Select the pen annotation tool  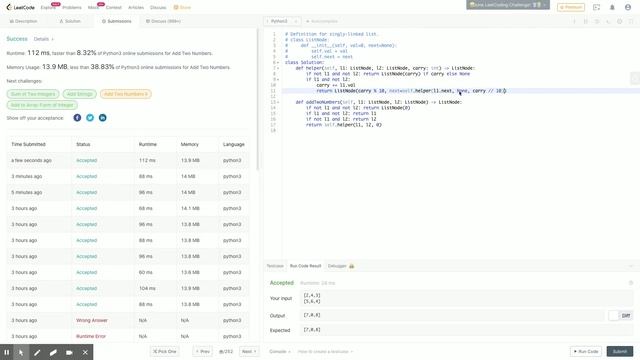pos(37,352)
